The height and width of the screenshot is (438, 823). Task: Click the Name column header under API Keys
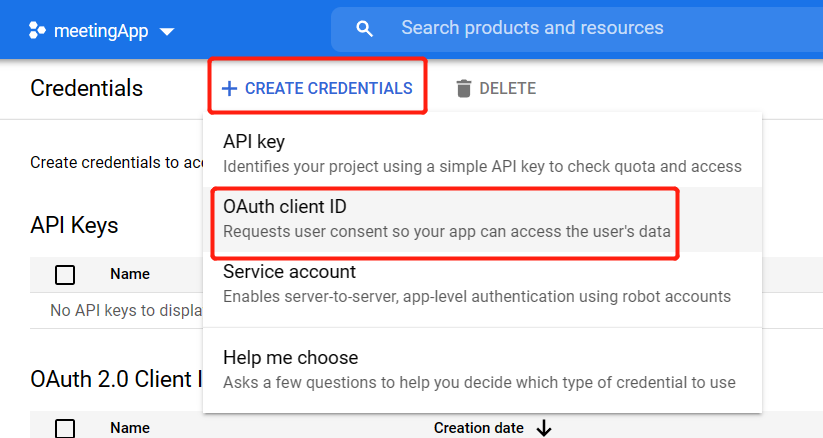tap(130, 274)
